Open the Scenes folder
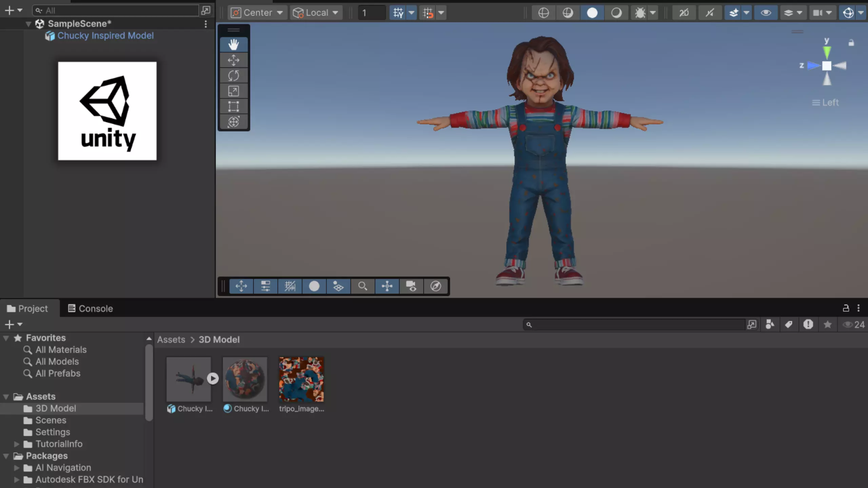This screenshot has height=488, width=868. click(x=51, y=420)
